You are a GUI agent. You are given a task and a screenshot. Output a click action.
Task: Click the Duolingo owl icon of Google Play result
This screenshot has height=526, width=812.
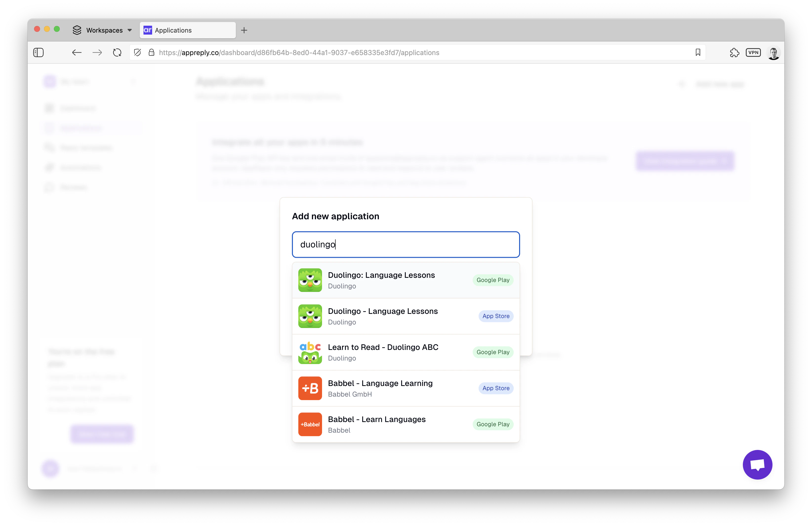click(x=310, y=280)
